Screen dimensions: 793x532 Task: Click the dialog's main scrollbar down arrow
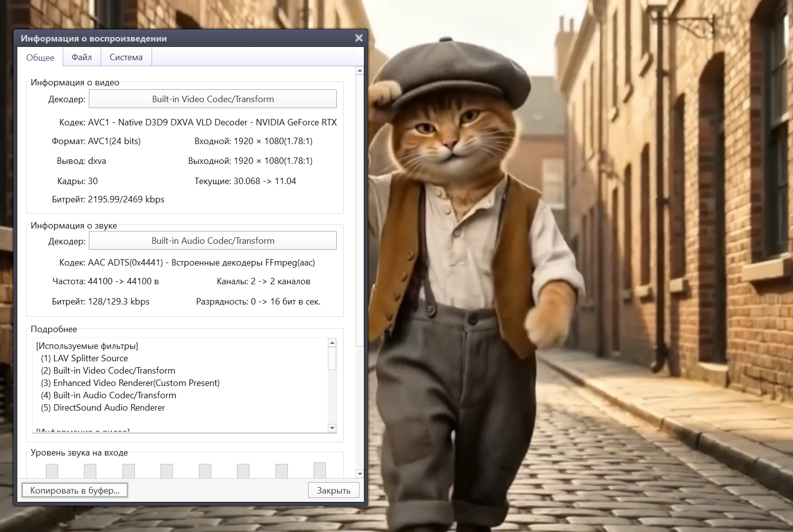click(359, 474)
